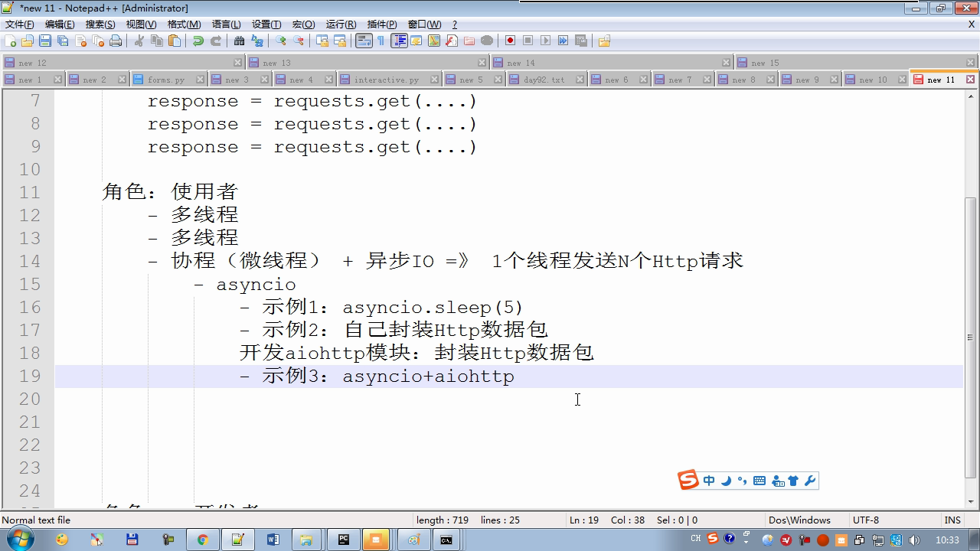Click the Save Recorded Macro icon

coord(580,41)
